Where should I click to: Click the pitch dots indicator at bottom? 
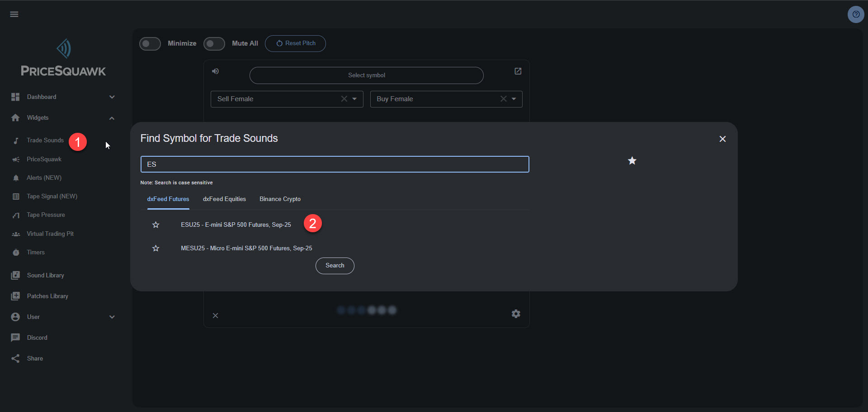tap(366, 310)
